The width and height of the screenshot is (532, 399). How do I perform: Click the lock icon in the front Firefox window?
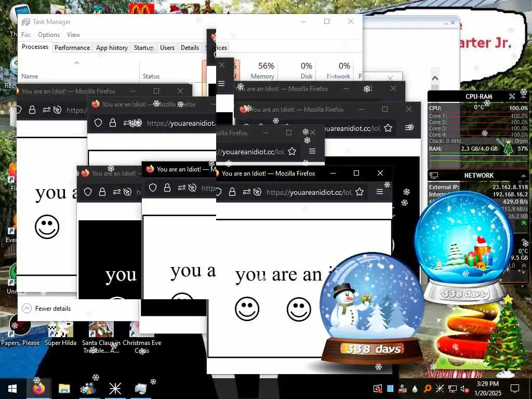click(232, 192)
